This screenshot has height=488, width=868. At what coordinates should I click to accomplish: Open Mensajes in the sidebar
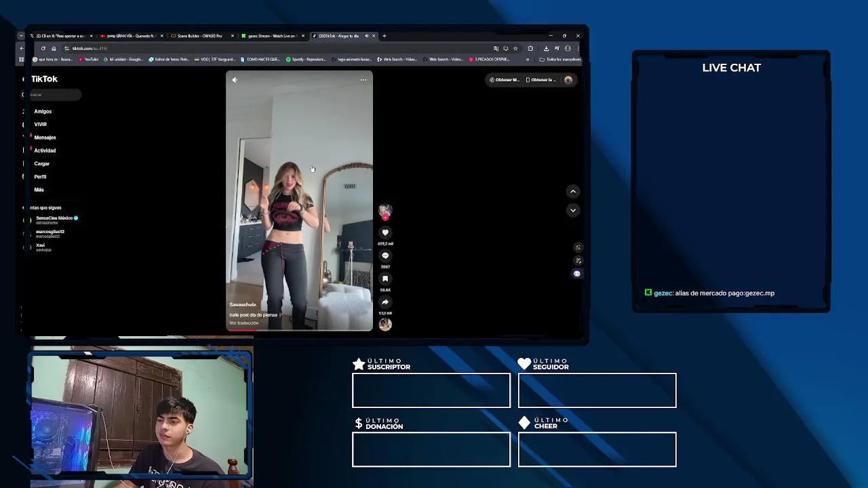45,138
